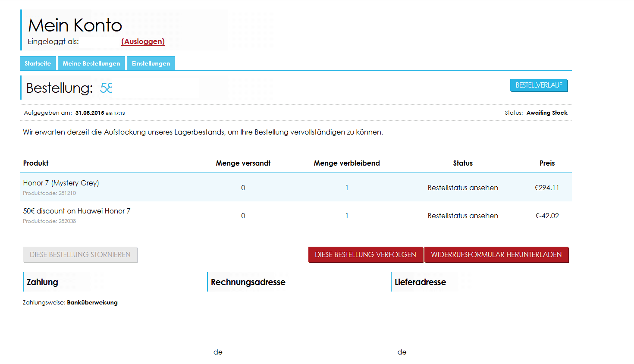Open the Startseite tab
The width and height of the screenshot is (634, 364).
(x=38, y=63)
